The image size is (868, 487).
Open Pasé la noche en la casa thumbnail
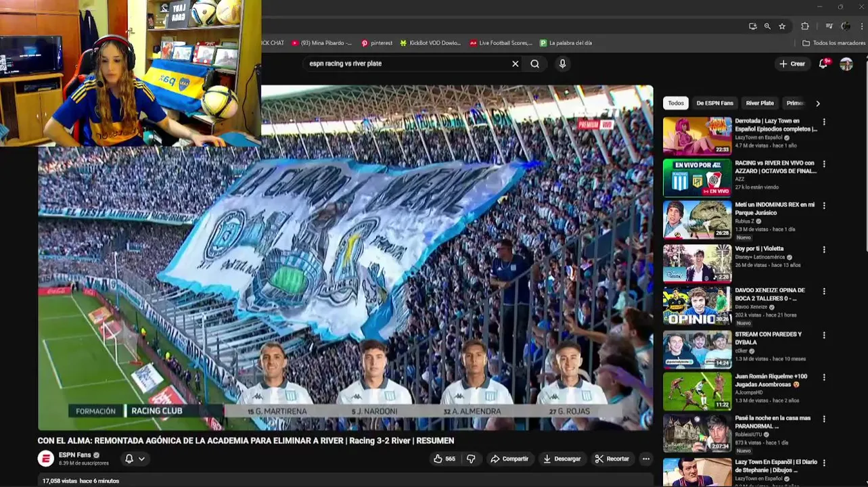[x=697, y=434]
